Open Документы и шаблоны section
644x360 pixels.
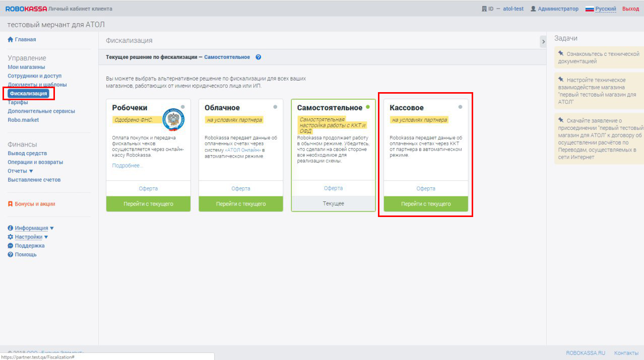coord(37,85)
